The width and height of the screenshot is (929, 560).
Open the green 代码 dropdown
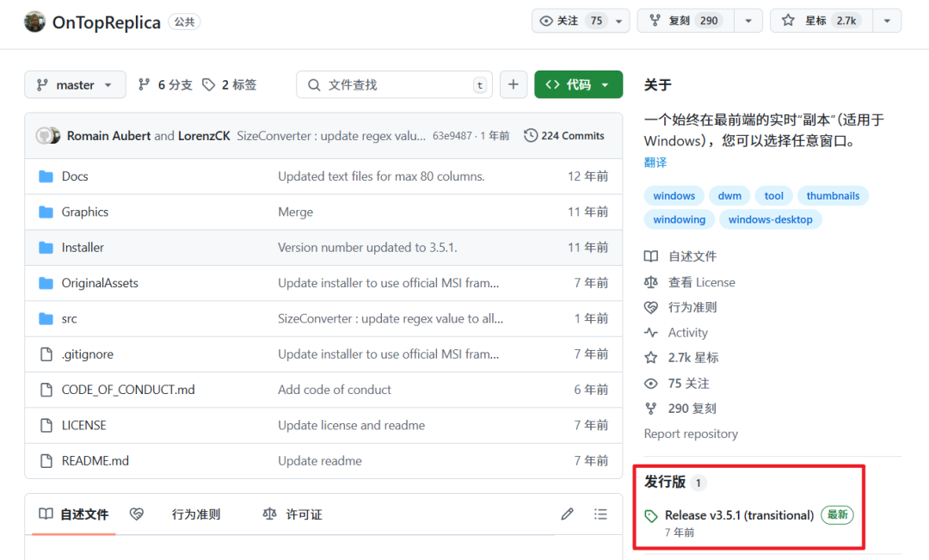pyautogui.click(x=578, y=85)
